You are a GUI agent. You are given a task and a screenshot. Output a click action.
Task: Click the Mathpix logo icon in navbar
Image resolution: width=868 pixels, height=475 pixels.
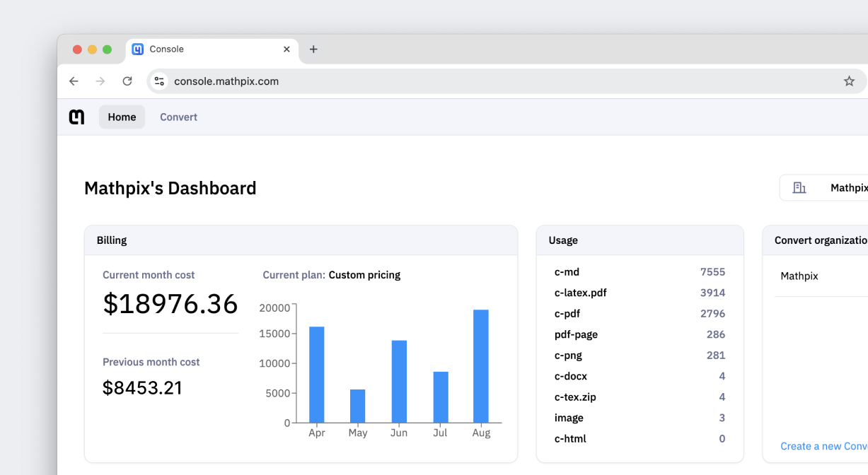[76, 117]
